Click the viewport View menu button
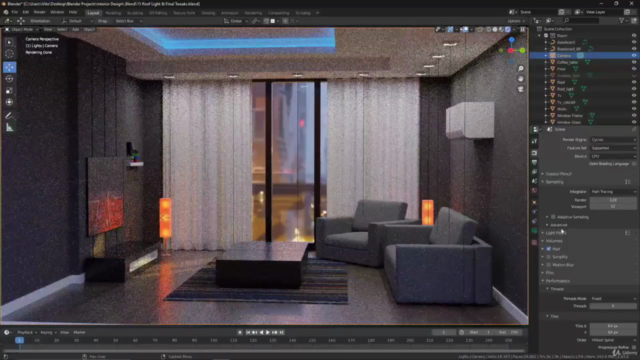640x360 pixels. pyautogui.click(x=48, y=29)
